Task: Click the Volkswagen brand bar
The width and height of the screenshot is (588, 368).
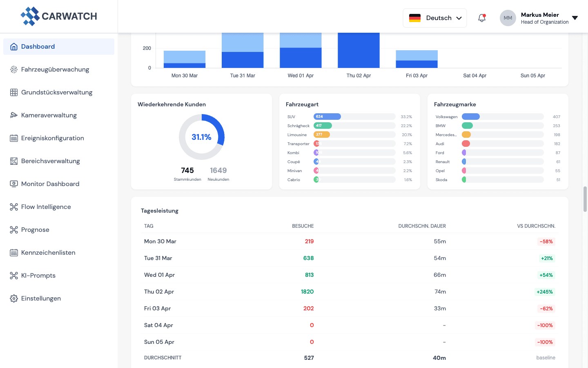Action: (x=470, y=117)
